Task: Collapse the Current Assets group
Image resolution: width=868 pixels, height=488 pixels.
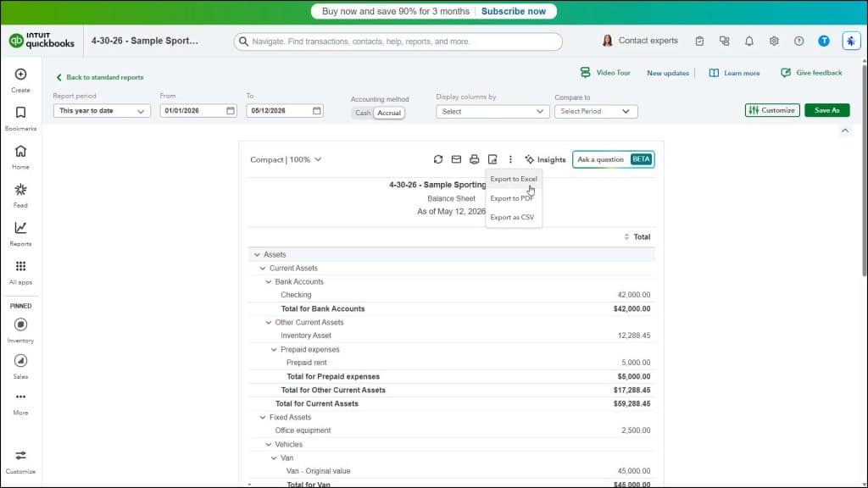Action: (263, 269)
